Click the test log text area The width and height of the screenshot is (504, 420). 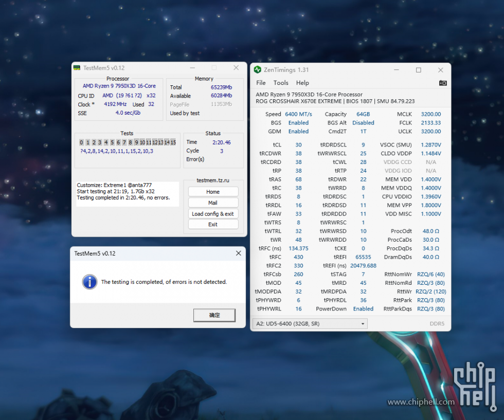(128, 194)
